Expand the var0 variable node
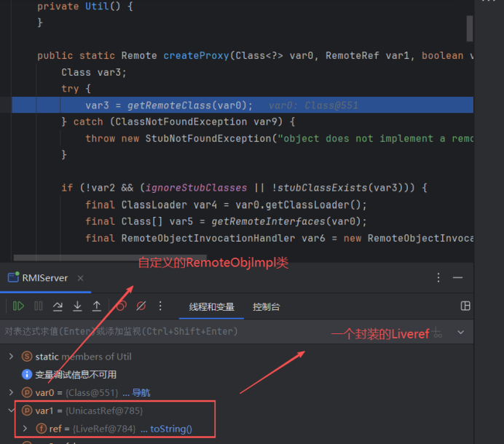Image resolution: width=504 pixels, height=444 pixels. coord(10,393)
